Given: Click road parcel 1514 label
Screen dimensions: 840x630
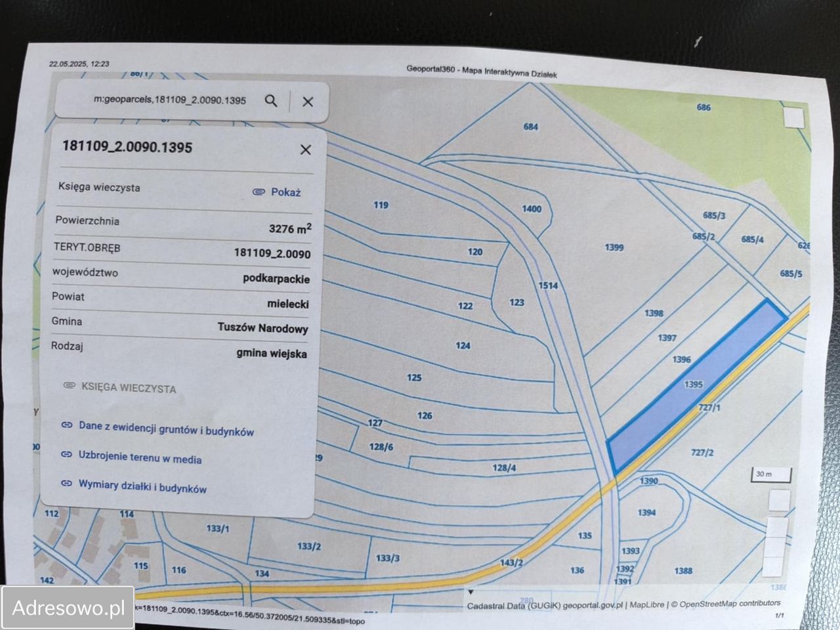Looking at the screenshot, I should point(548,285).
